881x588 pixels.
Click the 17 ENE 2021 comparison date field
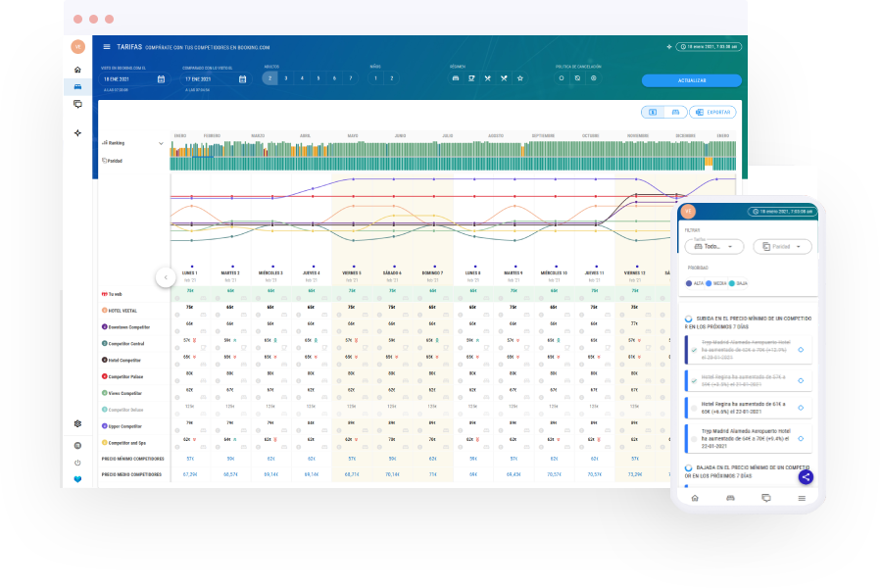pyautogui.click(x=216, y=79)
